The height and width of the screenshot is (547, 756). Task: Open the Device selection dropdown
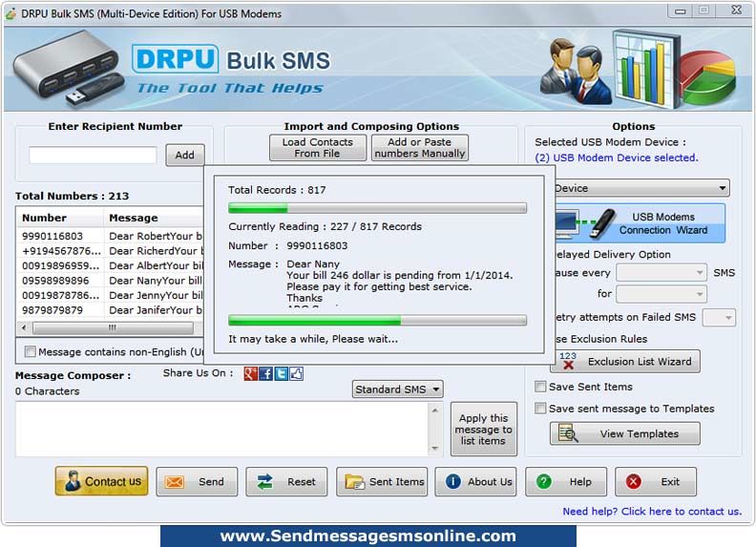click(641, 188)
